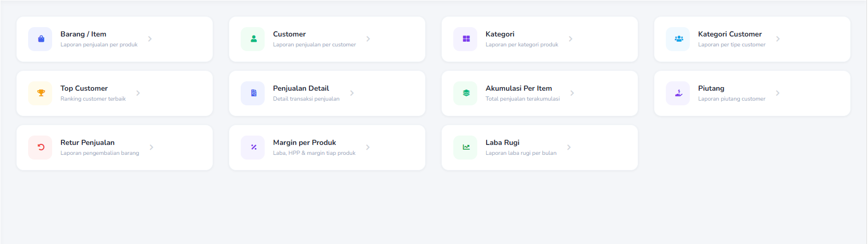Image resolution: width=868 pixels, height=244 pixels.
Task: Click the purple grid icon for Kategori
Action: pyautogui.click(x=466, y=39)
